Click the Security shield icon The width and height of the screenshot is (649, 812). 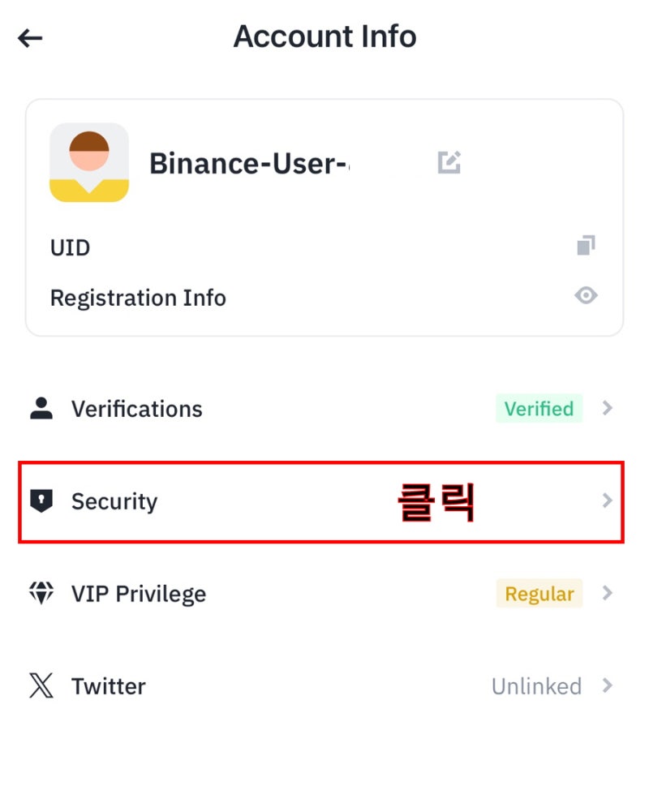tap(41, 501)
